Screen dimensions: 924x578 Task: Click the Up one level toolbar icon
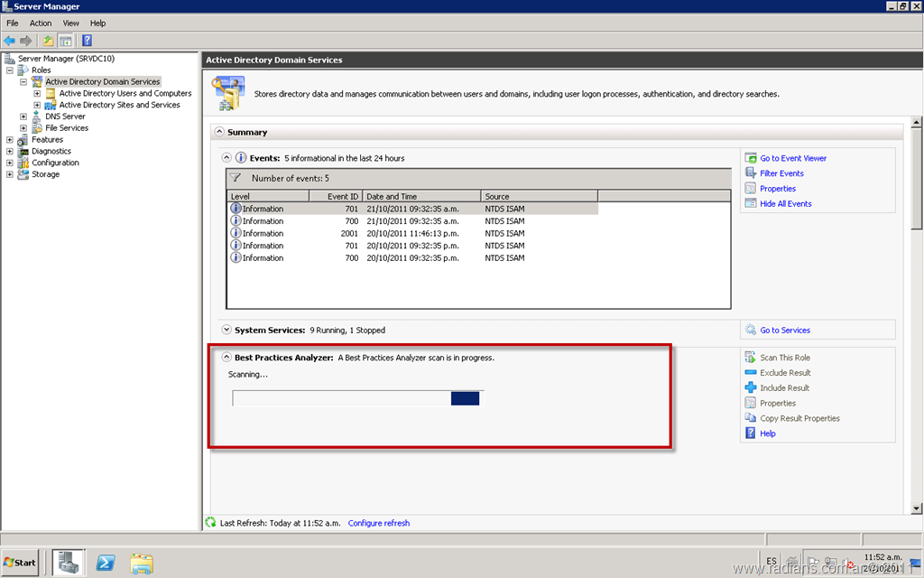[x=49, y=41]
